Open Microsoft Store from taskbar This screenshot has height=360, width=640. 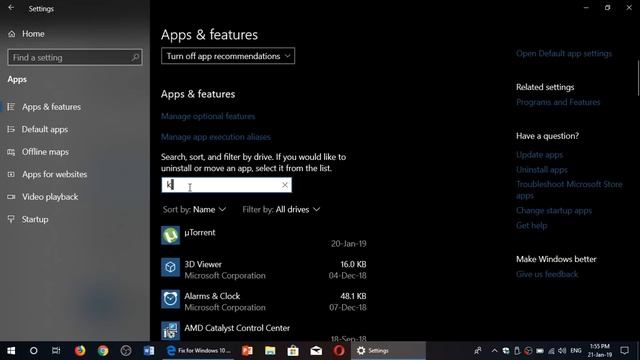point(293,351)
